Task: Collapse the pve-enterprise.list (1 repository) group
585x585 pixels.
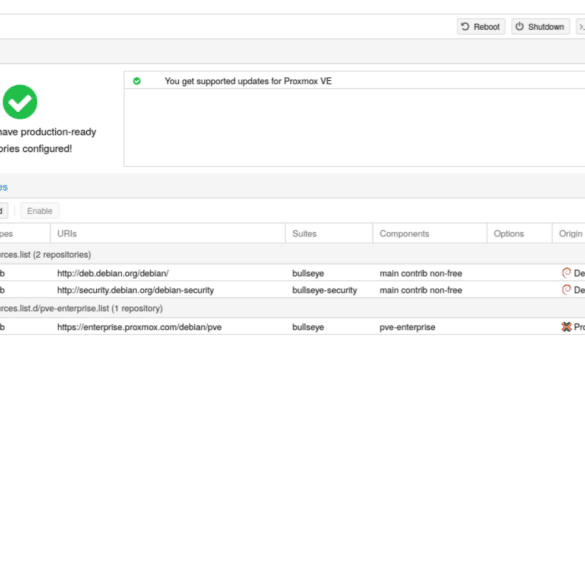Action: pyautogui.click(x=292, y=309)
